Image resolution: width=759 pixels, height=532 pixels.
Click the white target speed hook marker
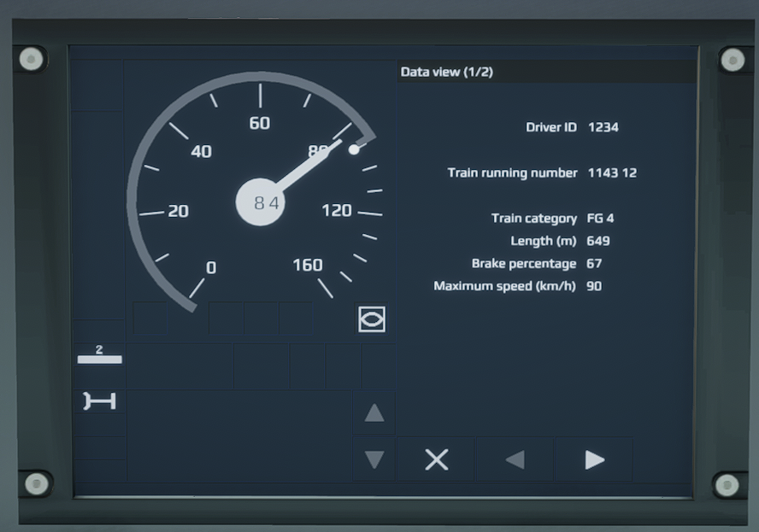(x=354, y=149)
